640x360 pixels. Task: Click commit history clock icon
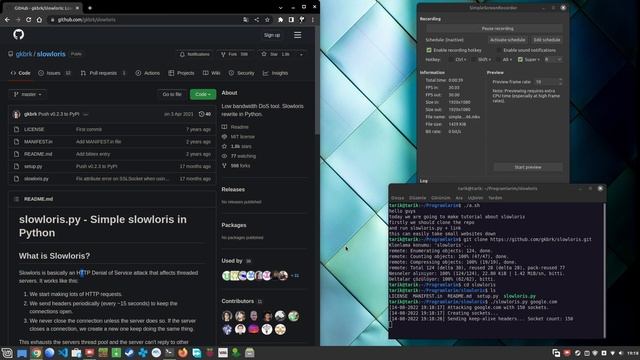click(x=202, y=114)
